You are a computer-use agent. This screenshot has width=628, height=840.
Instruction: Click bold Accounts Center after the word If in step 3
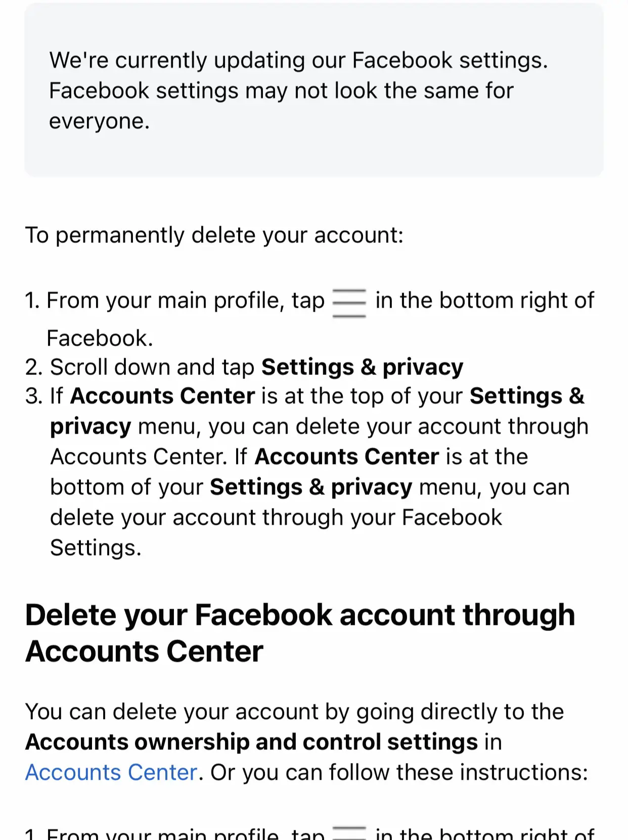click(162, 396)
